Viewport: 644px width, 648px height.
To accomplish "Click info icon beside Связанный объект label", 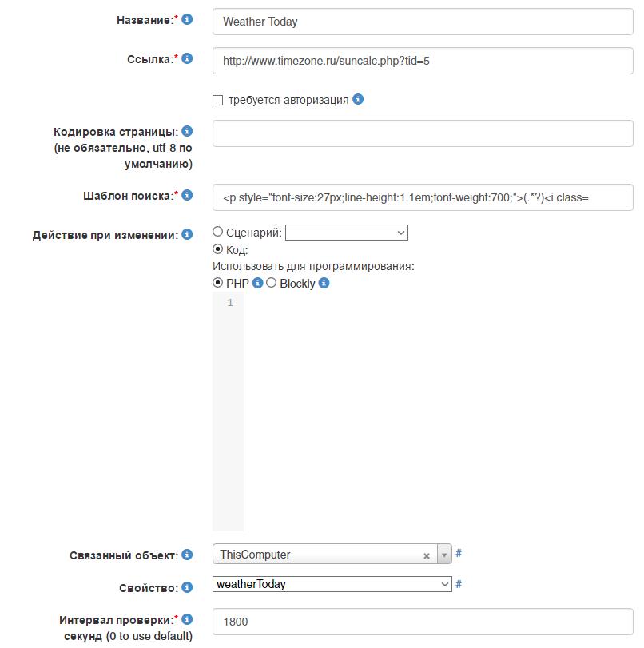I will pos(187,554).
